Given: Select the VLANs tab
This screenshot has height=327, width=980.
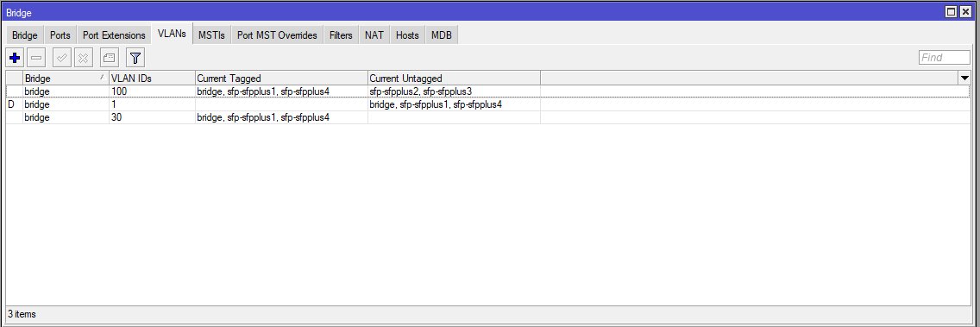Looking at the screenshot, I should click(x=172, y=35).
